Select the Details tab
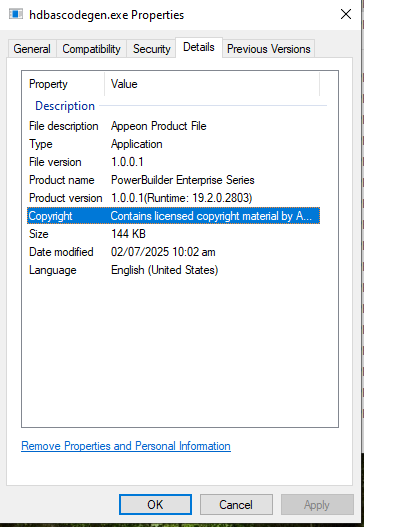The width and height of the screenshot is (394, 527). tap(199, 47)
